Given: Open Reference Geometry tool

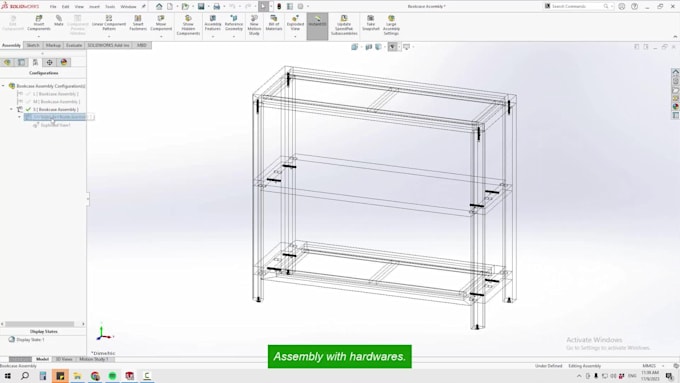Looking at the screenshot, I should point(234,23).
